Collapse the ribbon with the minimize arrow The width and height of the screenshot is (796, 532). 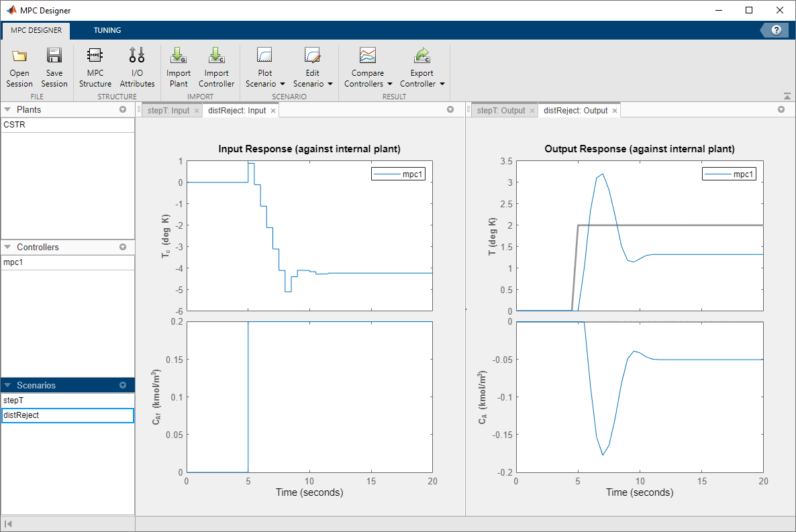[x=787, y=95]
